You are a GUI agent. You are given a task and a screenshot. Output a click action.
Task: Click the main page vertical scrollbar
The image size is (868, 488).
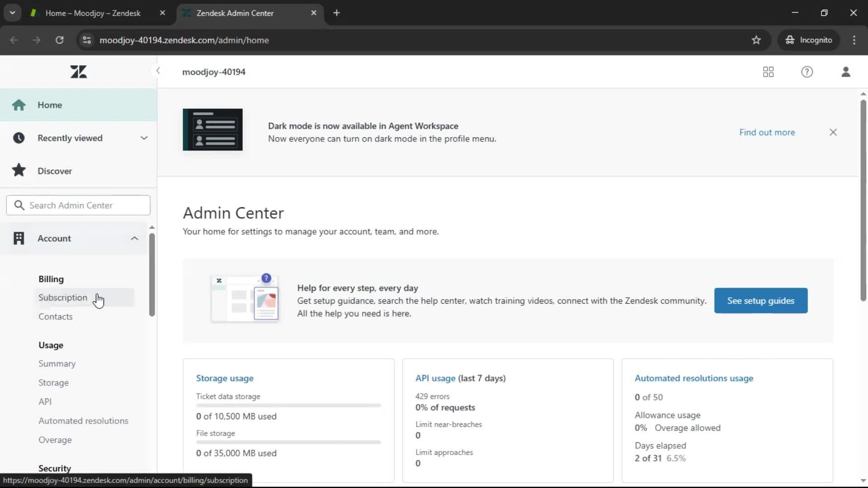pos(863,201)
